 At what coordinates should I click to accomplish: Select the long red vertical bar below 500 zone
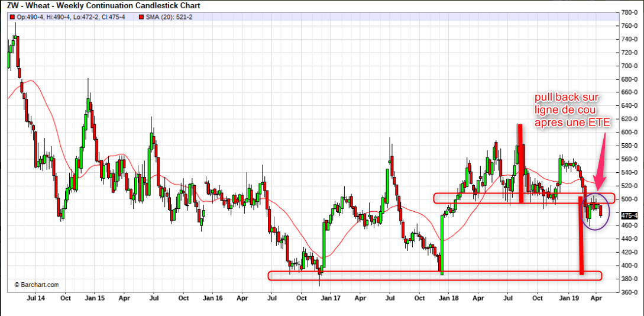[582, 237]
